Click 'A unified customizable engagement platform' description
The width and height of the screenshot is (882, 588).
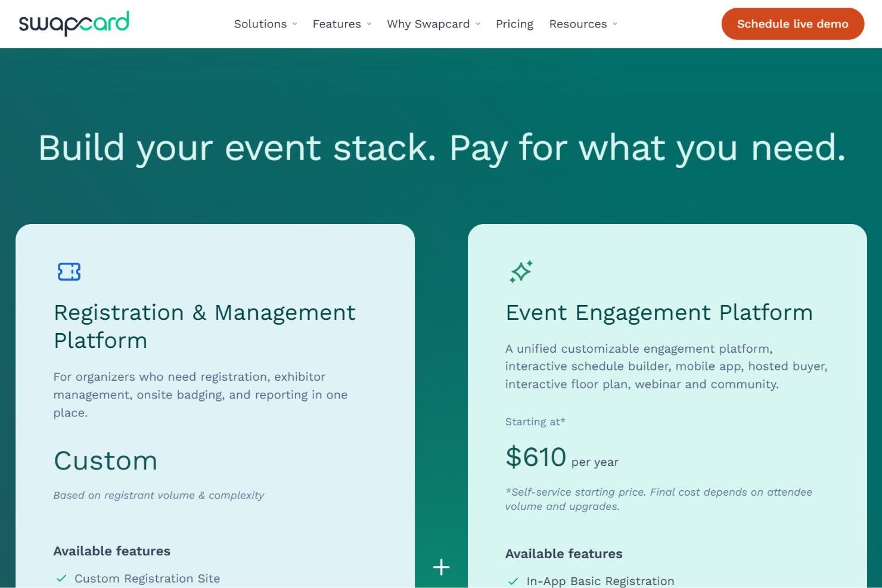pyautogui.click(x=666, y=366)
